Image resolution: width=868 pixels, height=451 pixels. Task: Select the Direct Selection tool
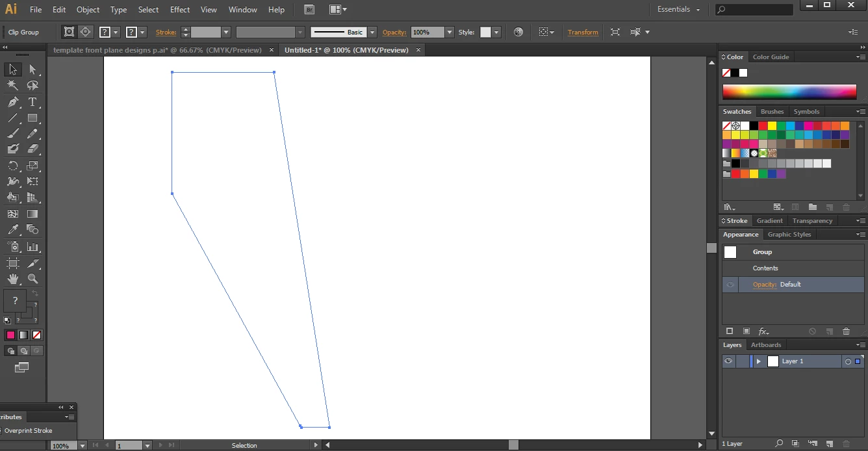pyautogui.click(x=32, y=70)
